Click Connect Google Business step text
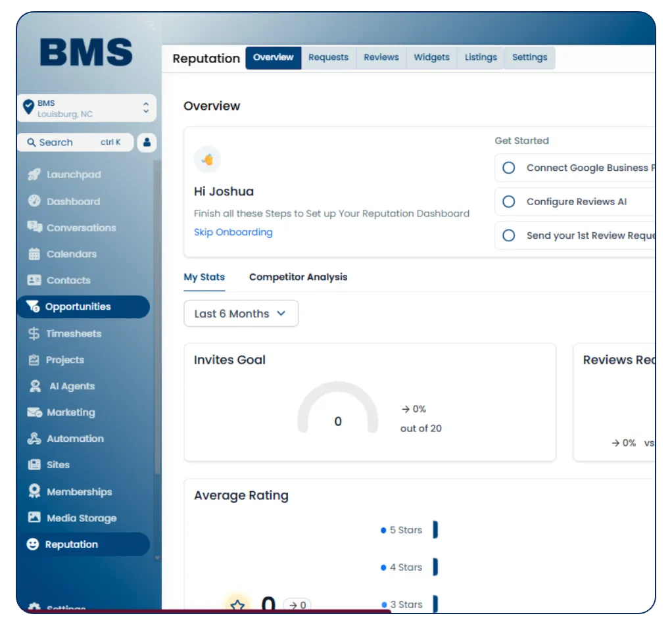The height and width of the screenshot is (626, 672). pos(591,168)
